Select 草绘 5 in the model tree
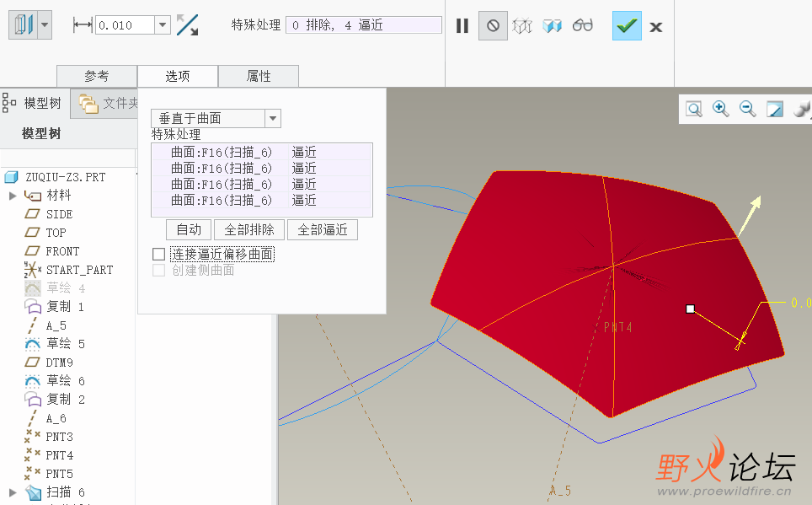 click(x=65, y=344)
